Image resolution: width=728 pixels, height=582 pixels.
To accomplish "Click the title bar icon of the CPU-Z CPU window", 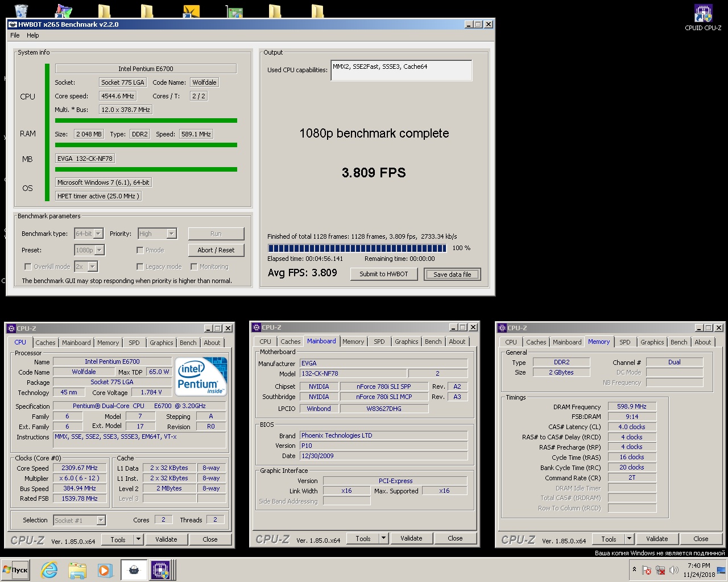I will 11,329.
